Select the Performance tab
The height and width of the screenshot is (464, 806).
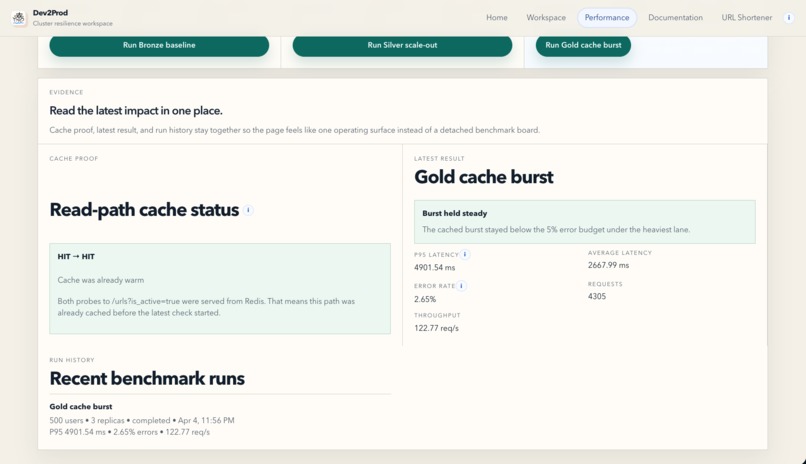607,17
